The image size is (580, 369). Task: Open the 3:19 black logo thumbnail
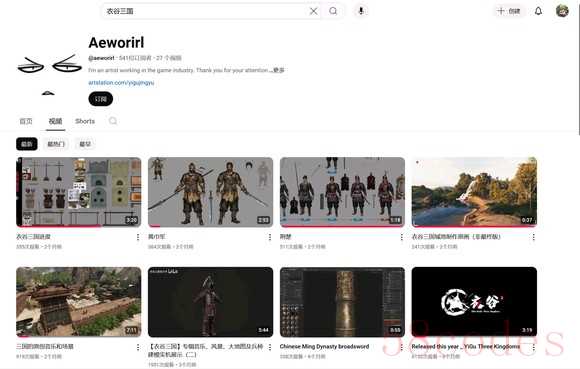point(474,302)
